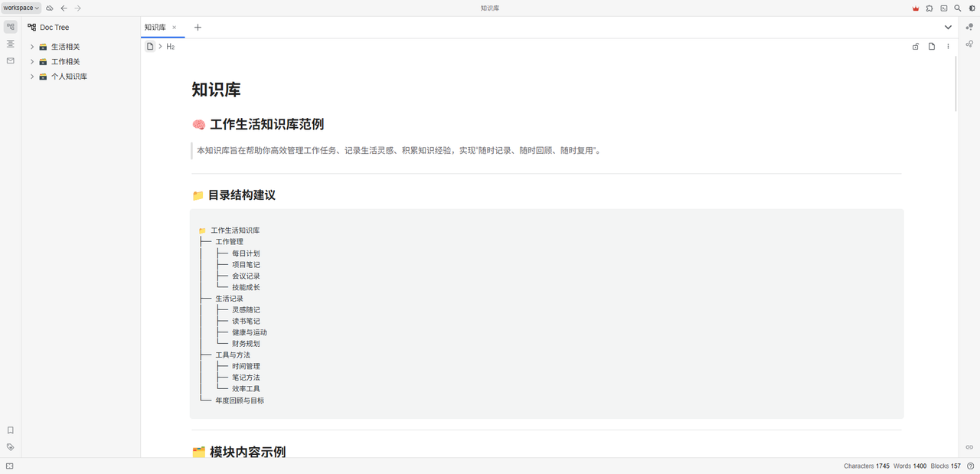The width and height of the screenshot is (980, 474).
Task: Add a new tab with plus icon
Action: click(198, 28)
